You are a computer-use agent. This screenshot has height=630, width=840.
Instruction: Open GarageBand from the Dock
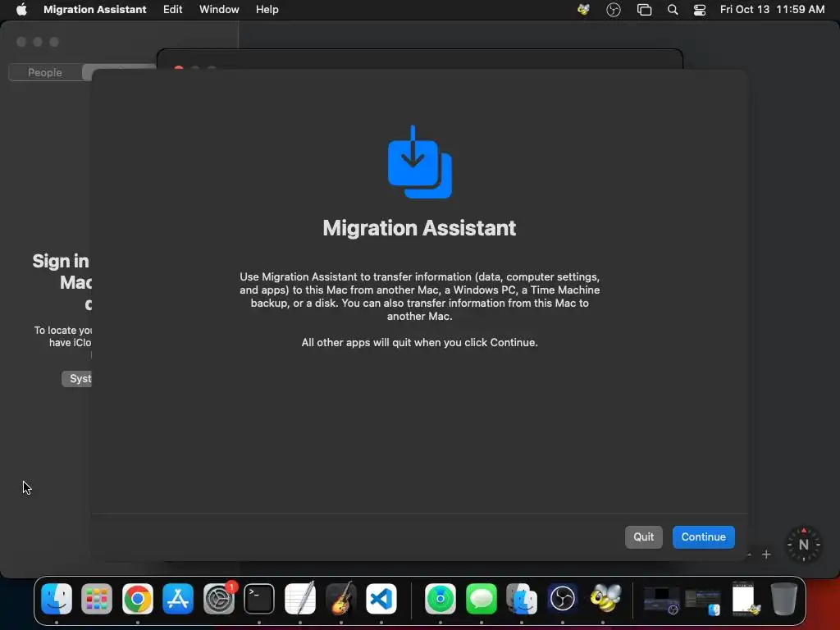click(340, 598)
